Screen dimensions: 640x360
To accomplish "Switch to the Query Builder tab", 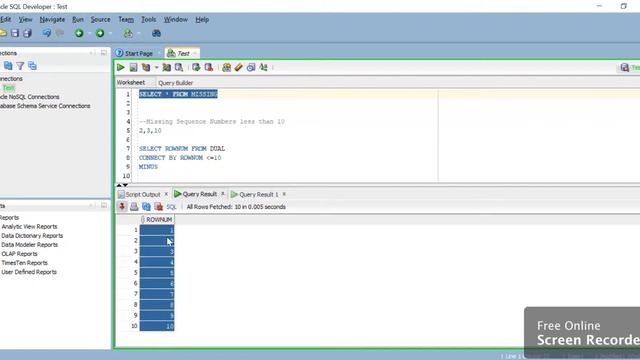I will pyautogui.click(x=176, y=83).
